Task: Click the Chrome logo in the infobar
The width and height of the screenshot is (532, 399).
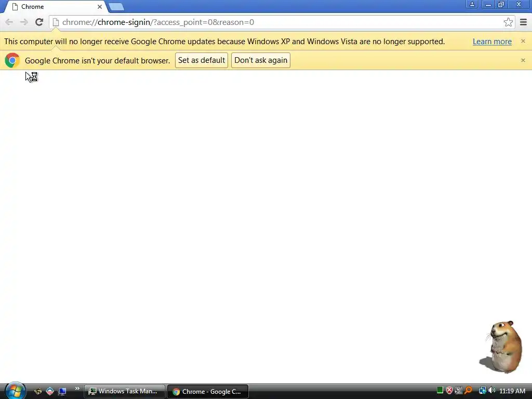Action: [x=12, y=60]
